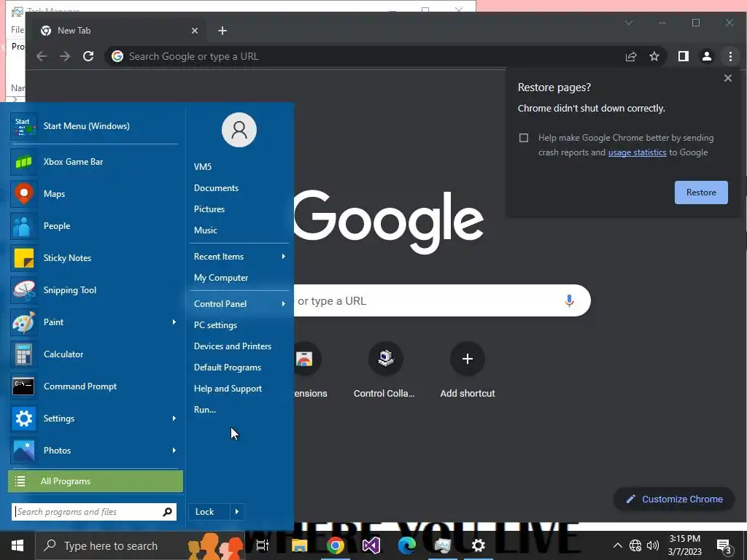Screen dimensions: 747x560
Task: Close the New Tab tab
Action: pos(194,31)
